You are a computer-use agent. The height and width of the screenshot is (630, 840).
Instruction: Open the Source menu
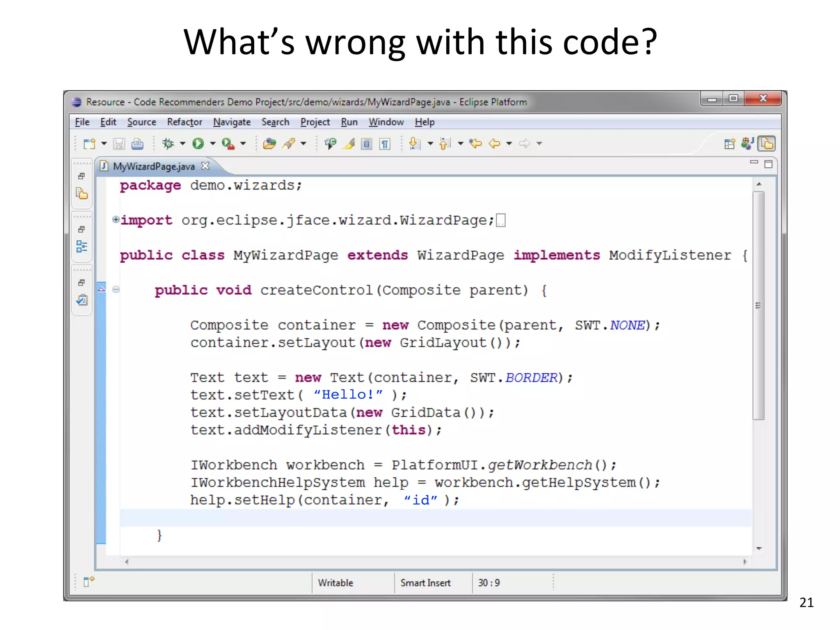coord(142,122)
